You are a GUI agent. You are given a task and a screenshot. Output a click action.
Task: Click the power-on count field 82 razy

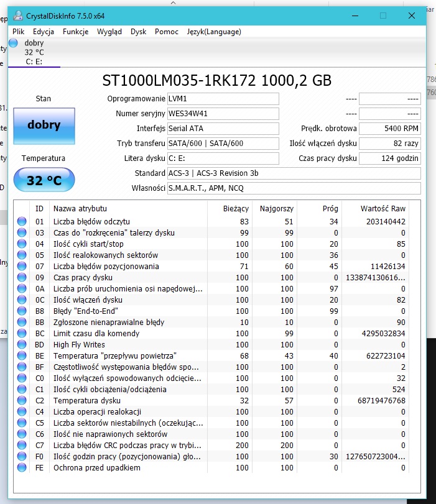(x=390, y=144)
